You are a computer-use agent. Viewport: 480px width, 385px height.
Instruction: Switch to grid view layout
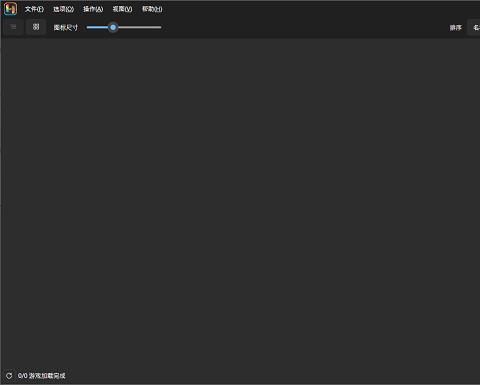coord(36,27)
